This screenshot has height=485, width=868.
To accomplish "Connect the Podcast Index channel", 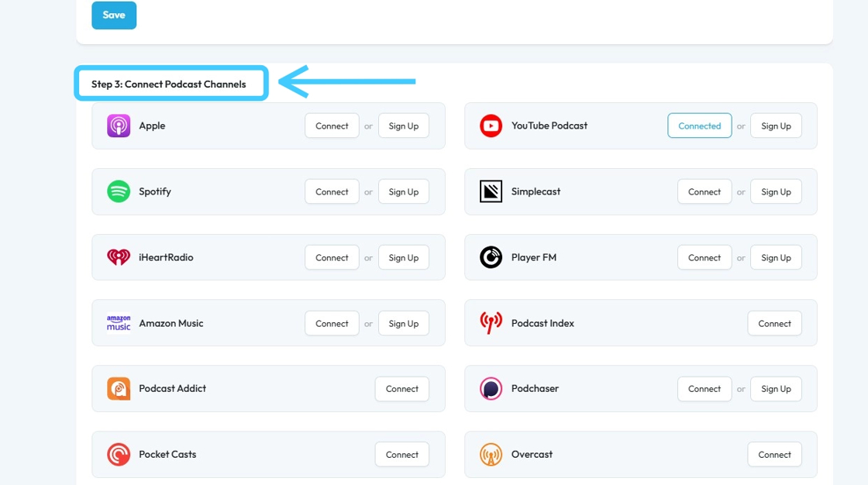I will [x=774, y=323].
